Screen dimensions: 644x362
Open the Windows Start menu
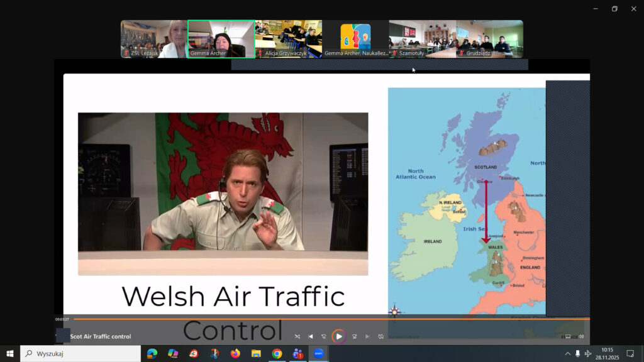coord(10,354)
